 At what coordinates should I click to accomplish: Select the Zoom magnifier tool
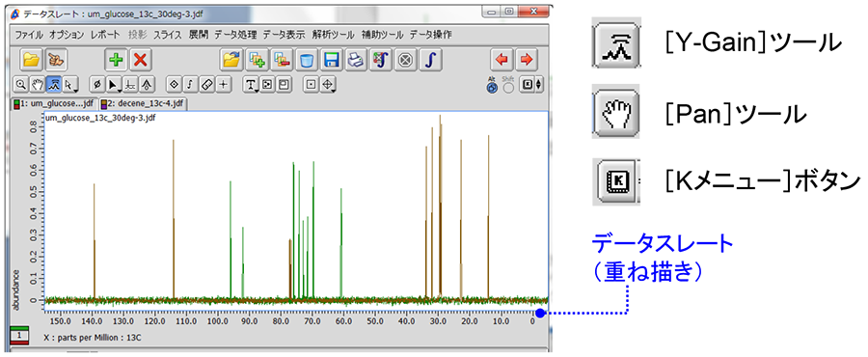(21, 85)
